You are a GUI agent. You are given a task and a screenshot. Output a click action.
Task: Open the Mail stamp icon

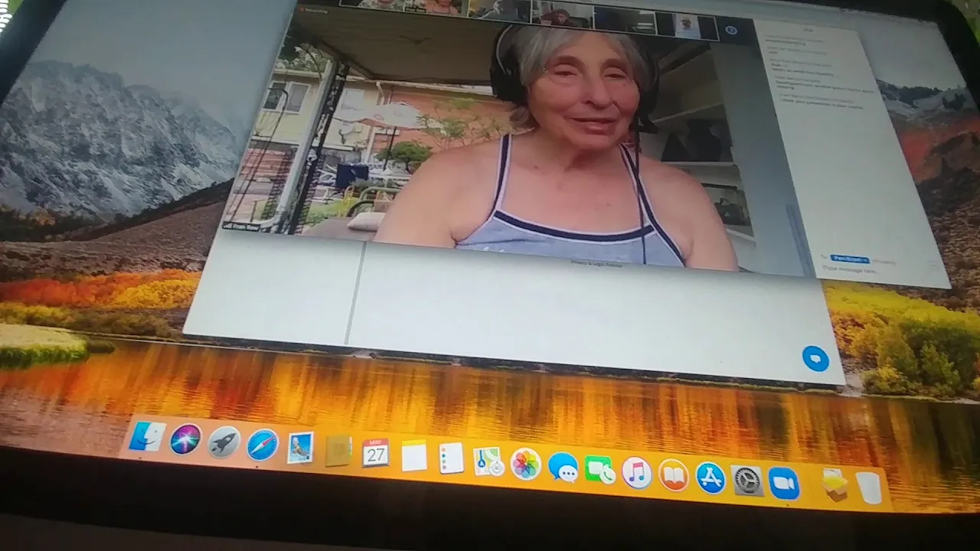tap(300, 448)
